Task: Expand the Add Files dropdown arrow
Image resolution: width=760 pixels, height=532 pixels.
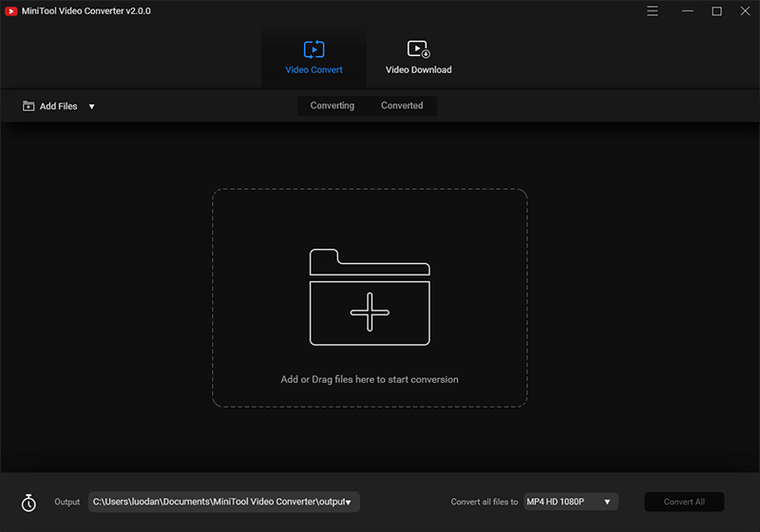Action: (x=91, y=106)
